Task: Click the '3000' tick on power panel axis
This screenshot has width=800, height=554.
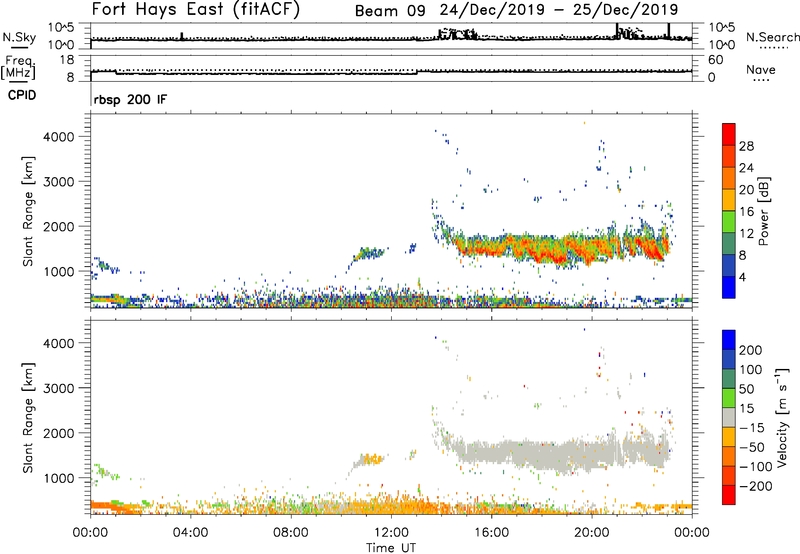Action: point(59,182)
